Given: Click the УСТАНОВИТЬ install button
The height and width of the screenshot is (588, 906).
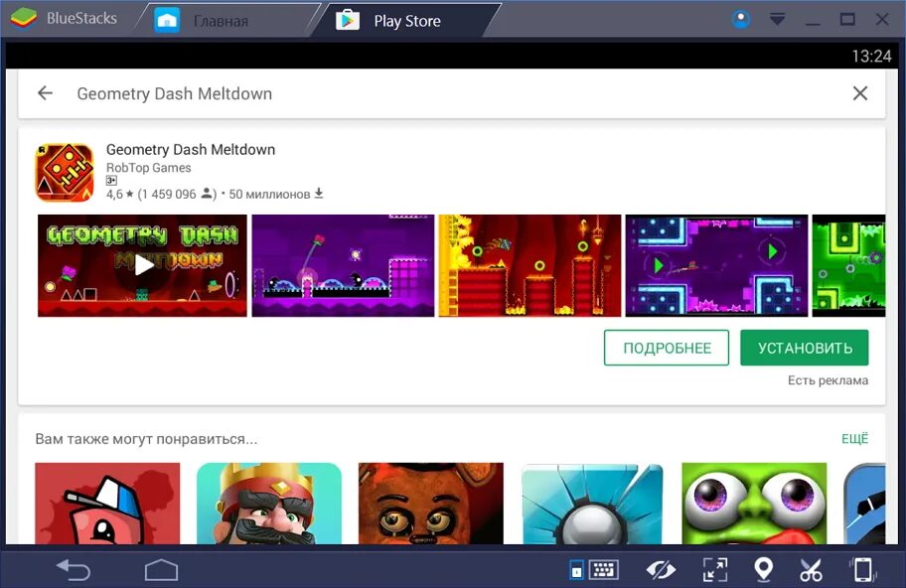Looking at the screenshot, I should tap(805, 348).
